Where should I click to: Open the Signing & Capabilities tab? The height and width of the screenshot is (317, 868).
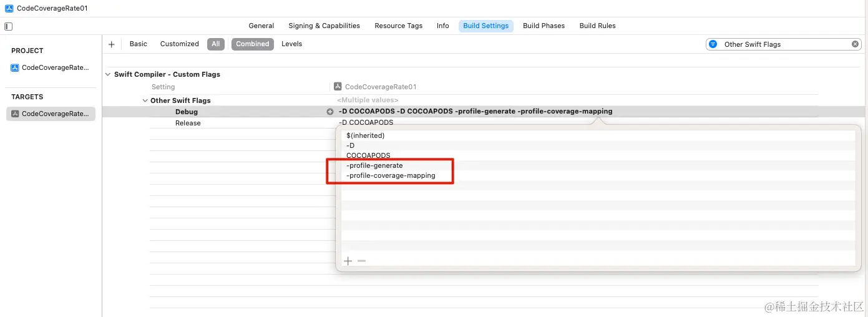[324, 26]
